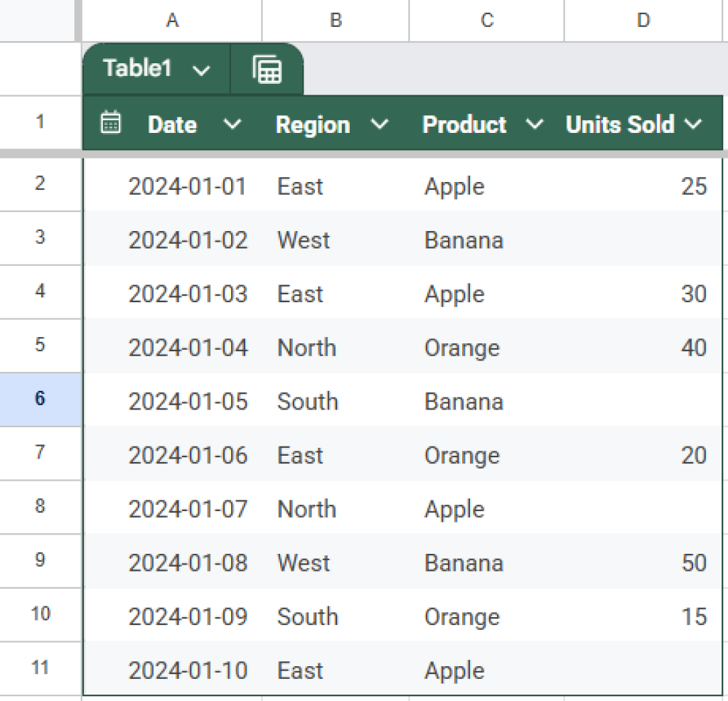728x701 pixels.
Task: Select the North cell in row 5
Action: [x=306, y=348]
